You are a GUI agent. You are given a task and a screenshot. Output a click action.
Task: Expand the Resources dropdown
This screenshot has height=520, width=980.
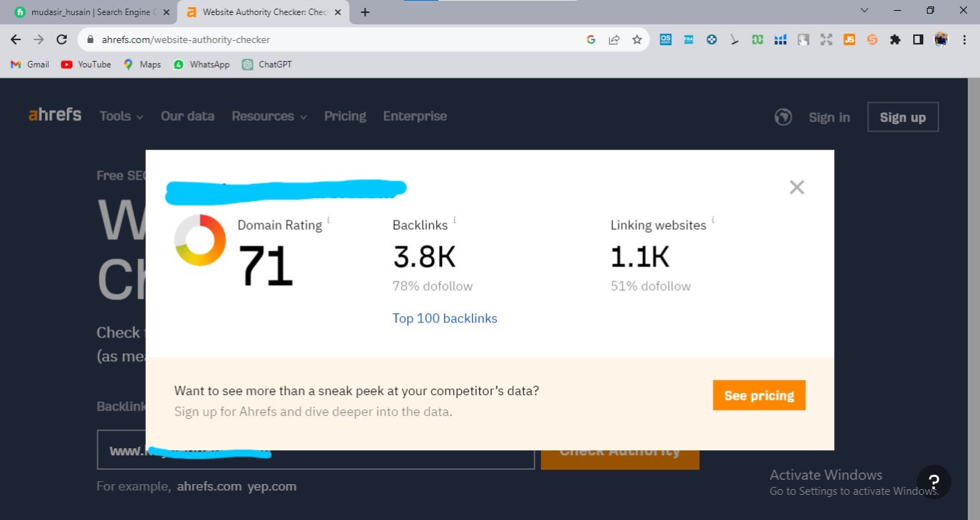tap(269, 116)
